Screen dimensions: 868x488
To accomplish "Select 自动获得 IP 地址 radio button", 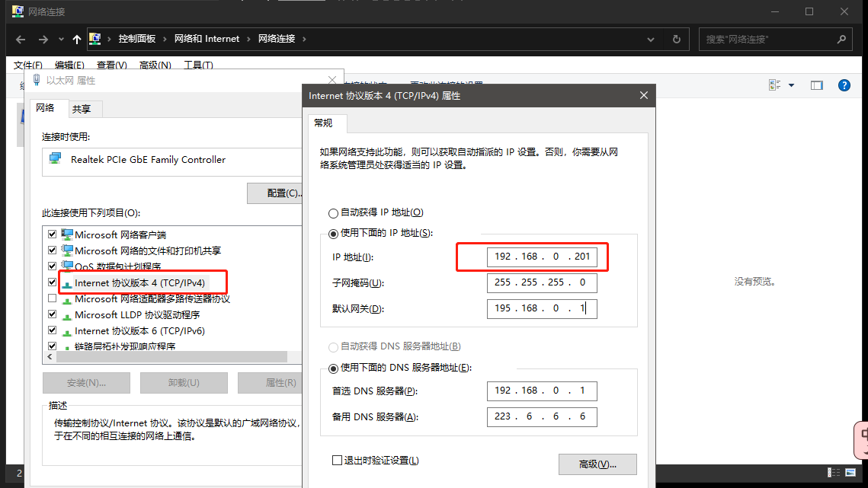I will [333, 213].
